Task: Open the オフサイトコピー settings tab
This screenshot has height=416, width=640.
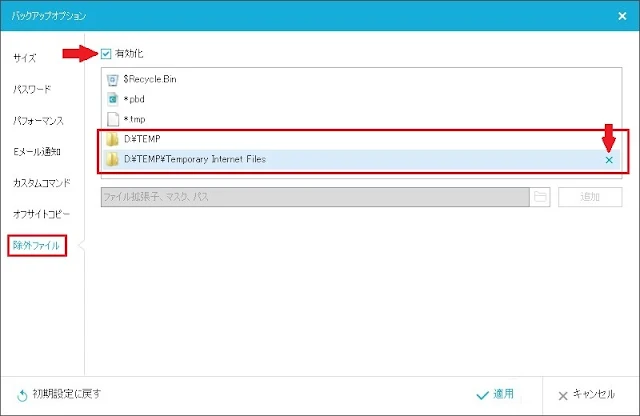Action: pyautogui.click(x=41, y=214)
